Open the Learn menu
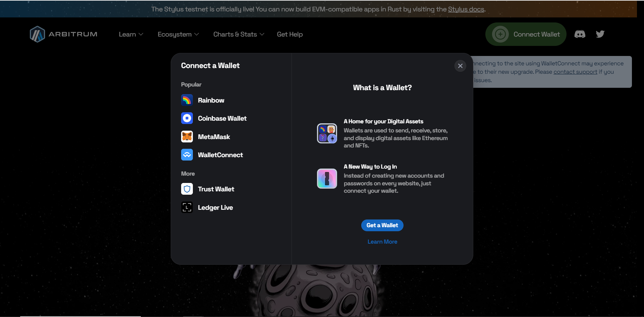This screenshot has width=644, height=317. tap(131, 35)
